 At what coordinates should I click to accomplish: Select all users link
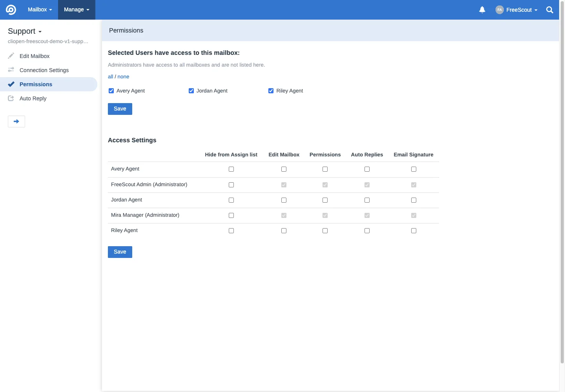pyautogui.click(x=111, y=76)
